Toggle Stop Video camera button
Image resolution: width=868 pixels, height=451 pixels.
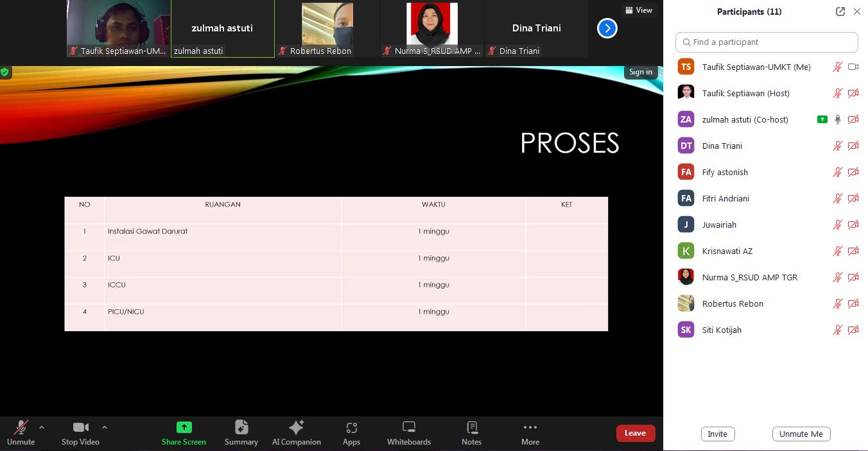(x=80, y=433)
